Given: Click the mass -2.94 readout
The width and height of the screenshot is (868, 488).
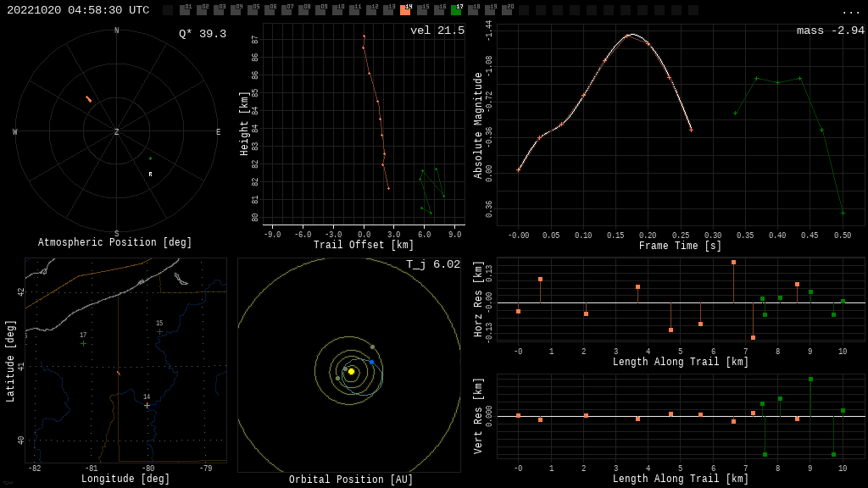Looking at the screenshot, I should point(831,30).
